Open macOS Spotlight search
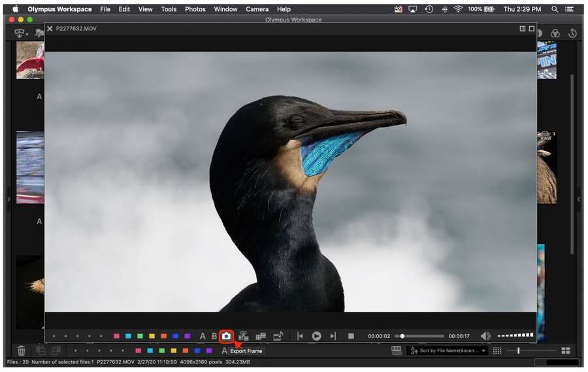 tap(555, 9)
